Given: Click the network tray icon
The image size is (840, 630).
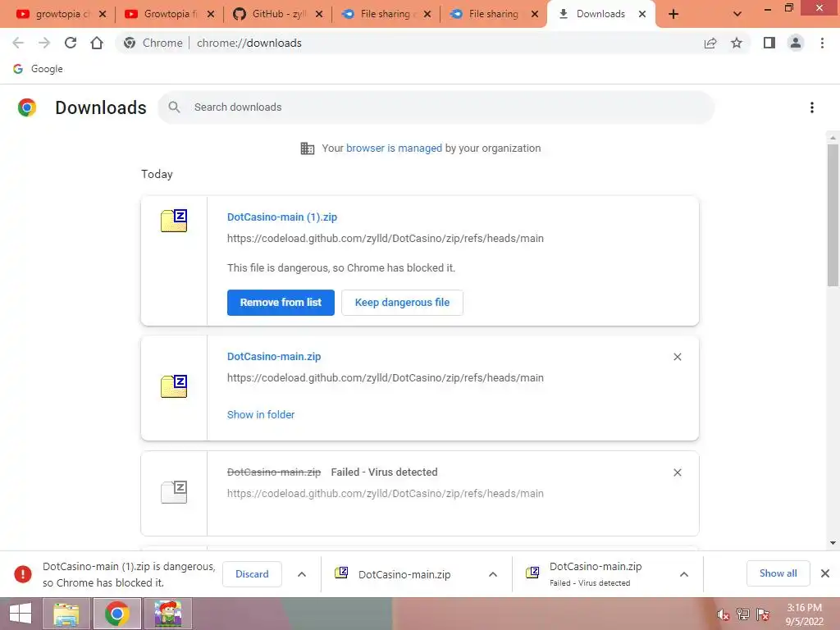Looking at the screenshot, I should coord(743,614).
